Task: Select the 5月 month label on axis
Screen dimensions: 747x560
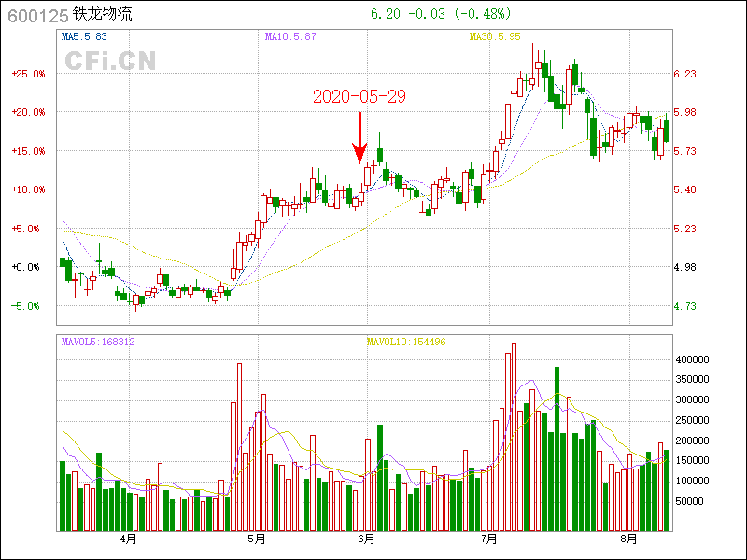Action: tap(257, 539)
